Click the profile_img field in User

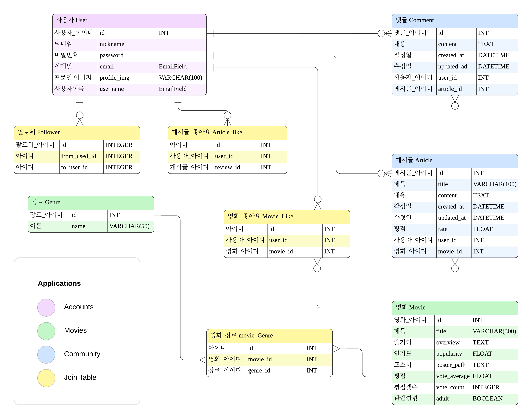[114, 78]
